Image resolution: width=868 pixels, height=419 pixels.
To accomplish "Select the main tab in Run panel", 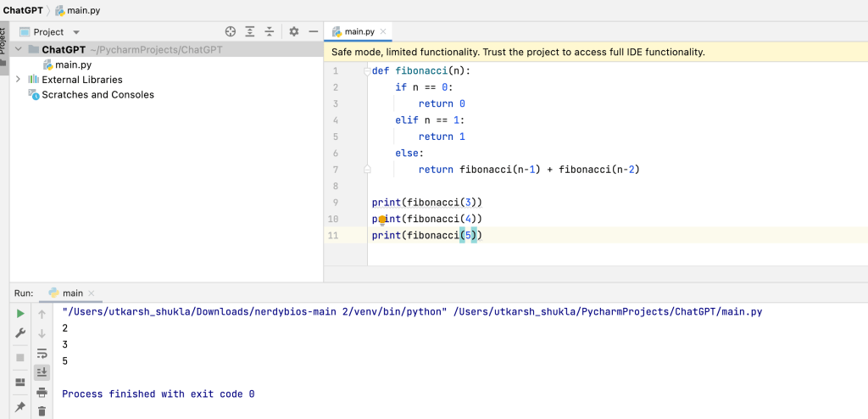I will click(72, 293).
